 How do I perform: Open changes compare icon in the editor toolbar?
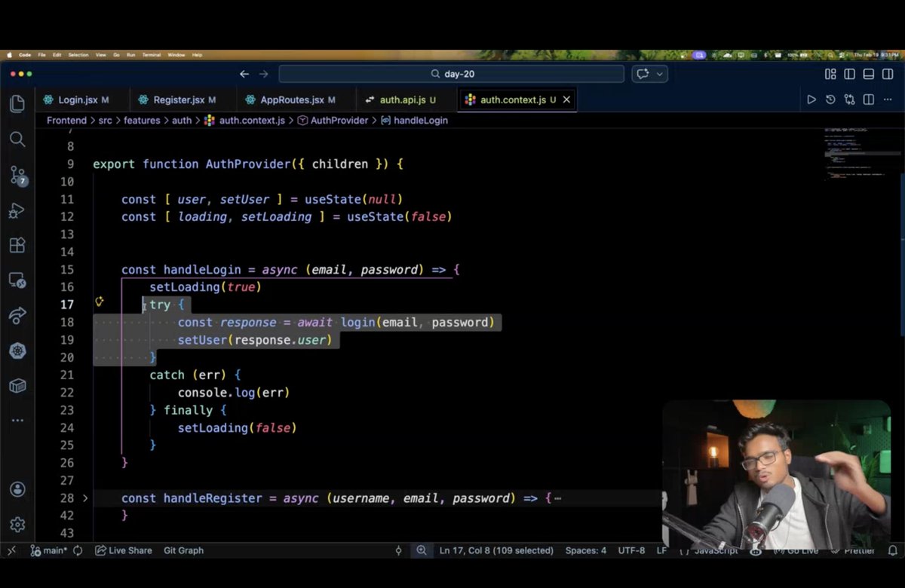click(850, 100)
